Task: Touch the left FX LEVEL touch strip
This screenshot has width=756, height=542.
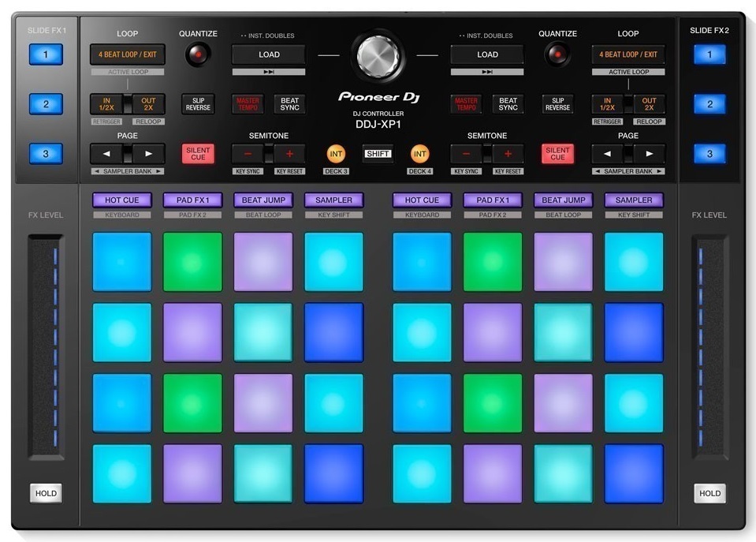Action: click(x=47, y=346)
